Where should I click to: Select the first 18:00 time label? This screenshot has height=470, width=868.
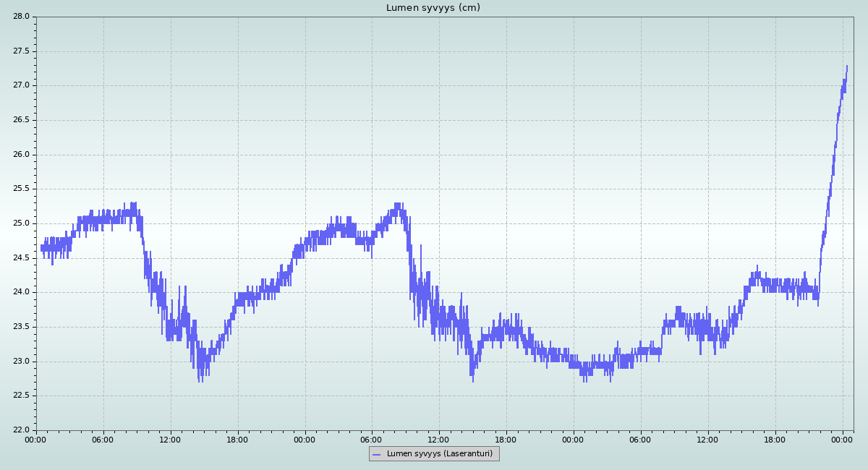pyautogui.click(x=238, y=439)
